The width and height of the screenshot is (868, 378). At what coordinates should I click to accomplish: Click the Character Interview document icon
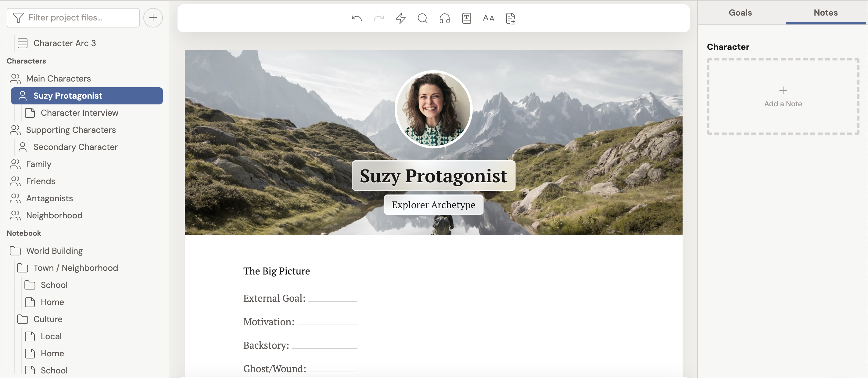coord(30,113)
